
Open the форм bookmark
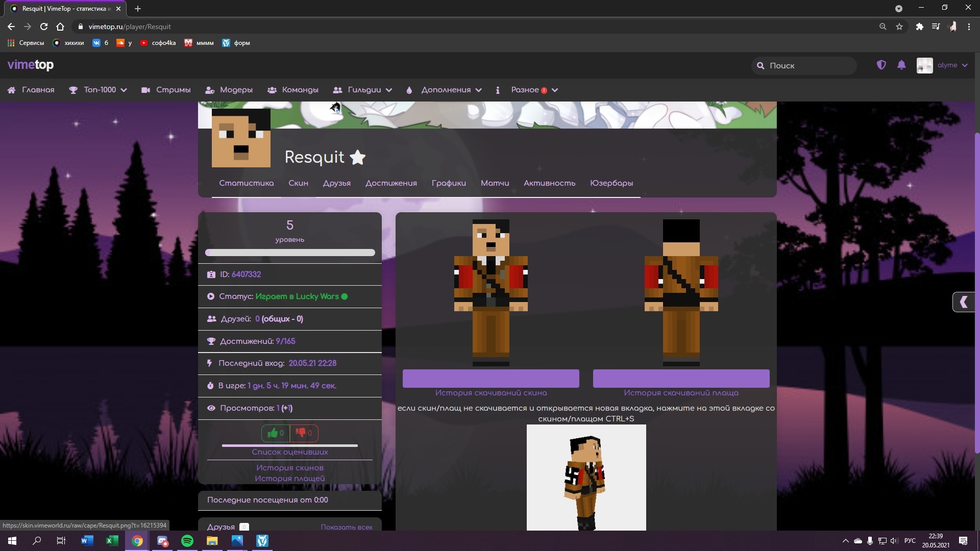tap(236, 43)
